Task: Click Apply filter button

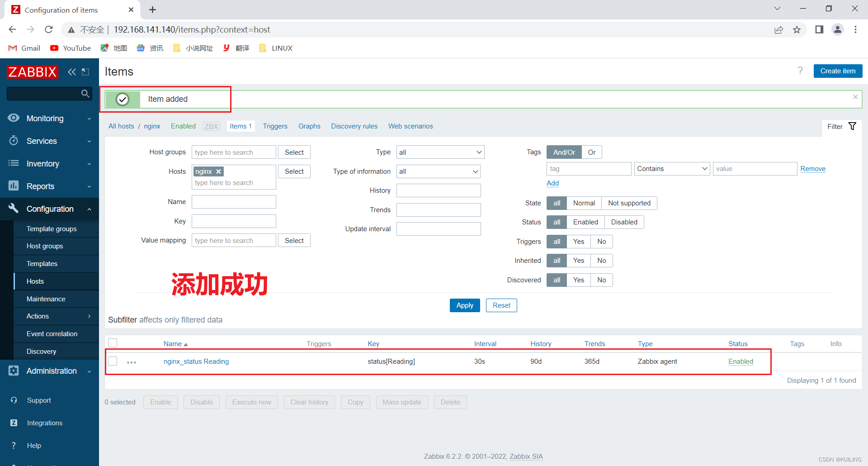Action: pyautogui.click(x=465, y=305)
